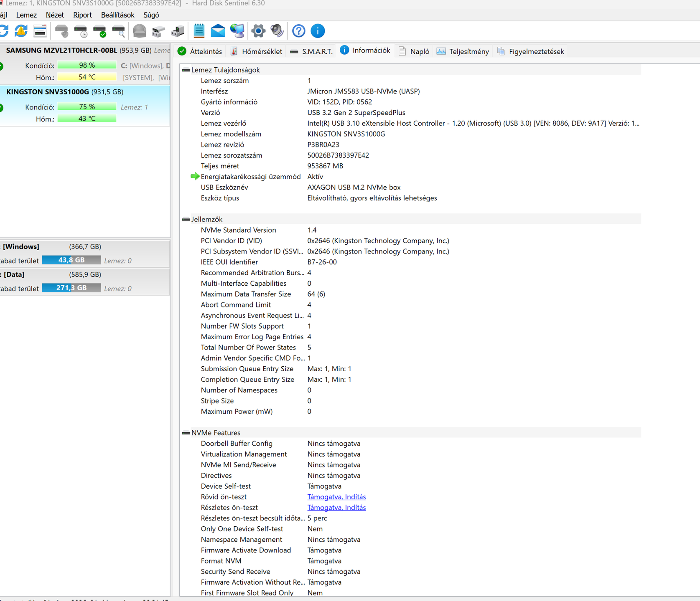Click the AXAGON USB M.2 NVMe box value
700x601 pixels.
(x=354, y=187)
